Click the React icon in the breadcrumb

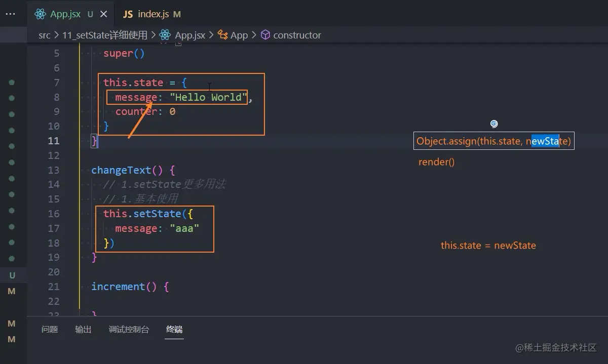click(x=165, y=35)
